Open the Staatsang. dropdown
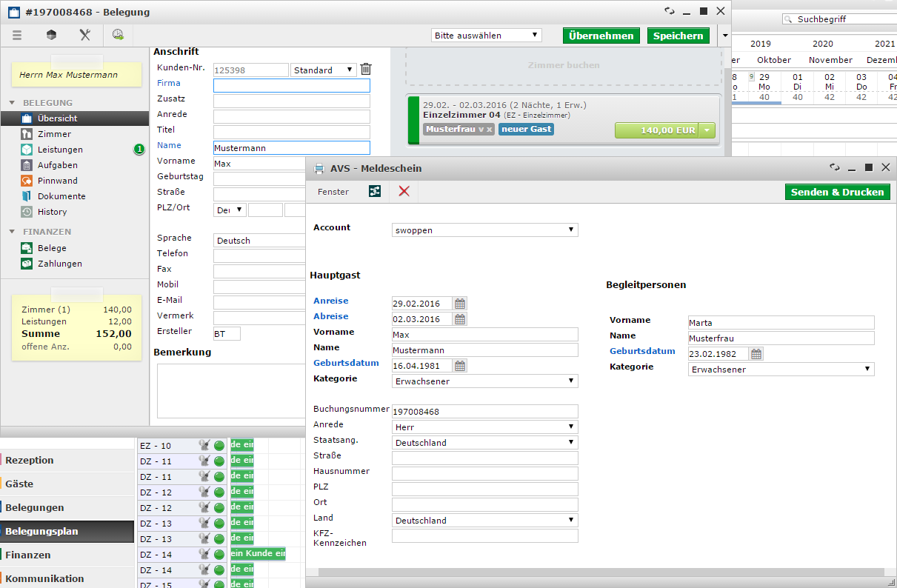This screenshot has width=897, height=588. tap(485, 443)
